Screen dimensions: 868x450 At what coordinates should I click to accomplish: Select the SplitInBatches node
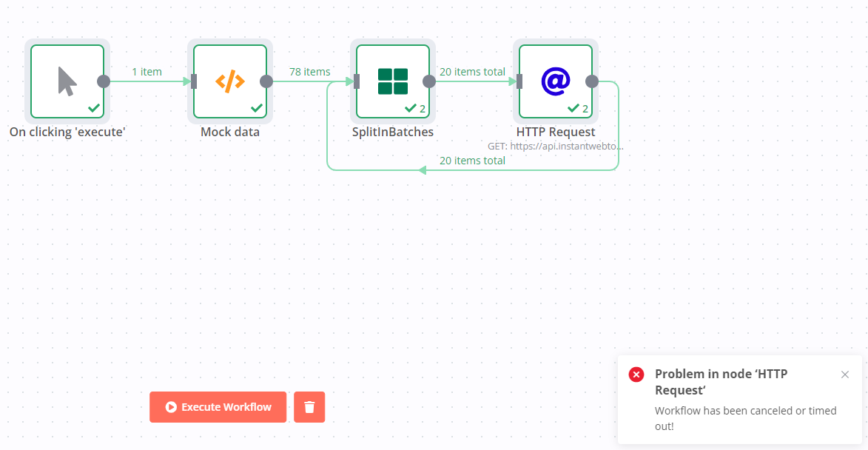(392, 81)
